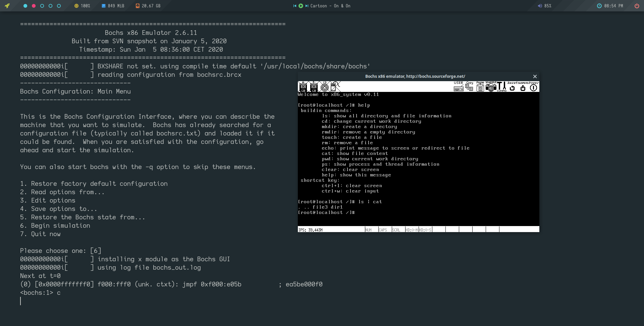644x326 pixels.
Task: Click the HD:0-S indicator in status bar
Action: click(425, 230)
